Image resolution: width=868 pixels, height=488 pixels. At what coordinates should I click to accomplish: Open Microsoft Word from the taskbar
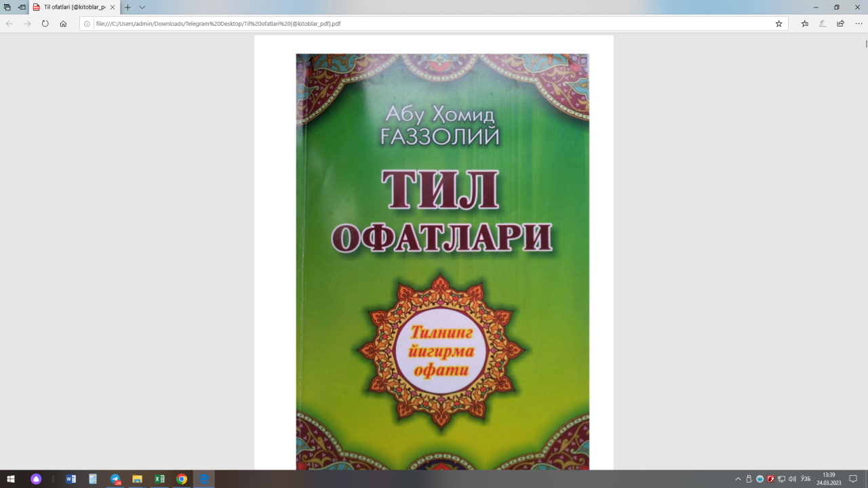[x=71, y=479]
